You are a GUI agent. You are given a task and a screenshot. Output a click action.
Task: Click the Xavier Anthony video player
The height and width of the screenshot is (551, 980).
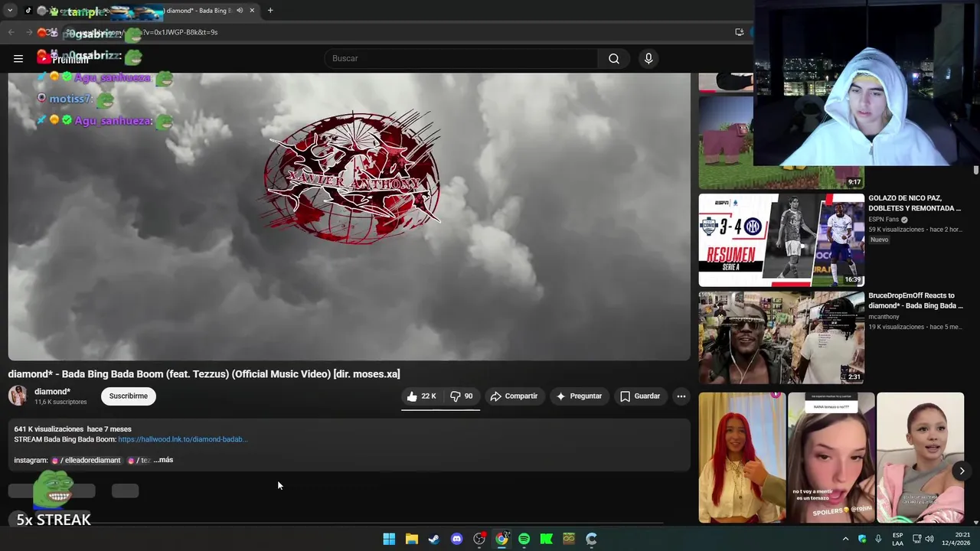pos(349,217)
